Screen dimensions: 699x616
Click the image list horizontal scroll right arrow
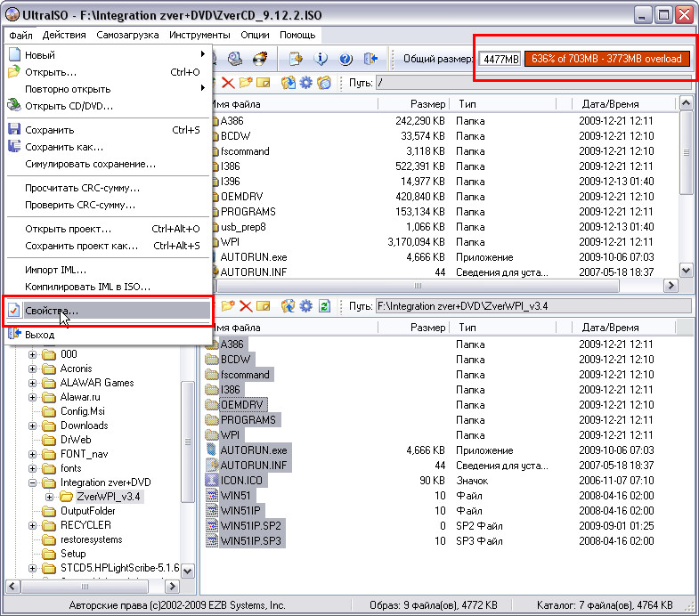click(x=671, y=286)
